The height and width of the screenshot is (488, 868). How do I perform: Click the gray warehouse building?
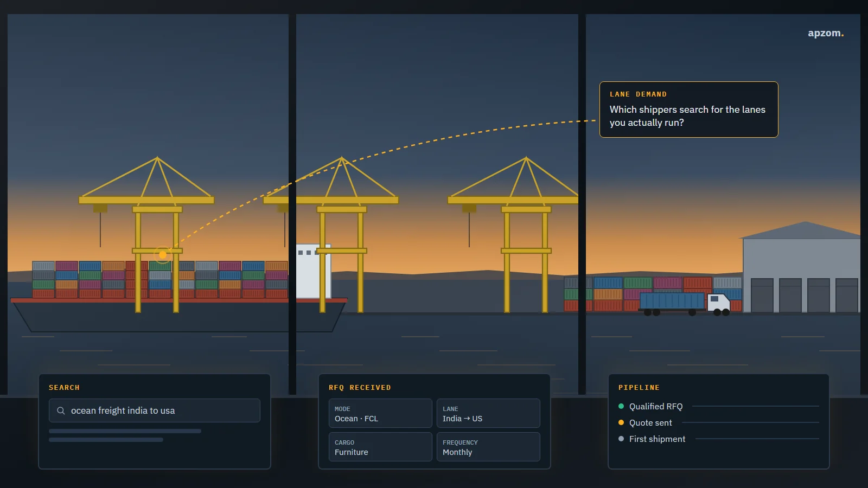pyautogui.click(x=801, y=267)
